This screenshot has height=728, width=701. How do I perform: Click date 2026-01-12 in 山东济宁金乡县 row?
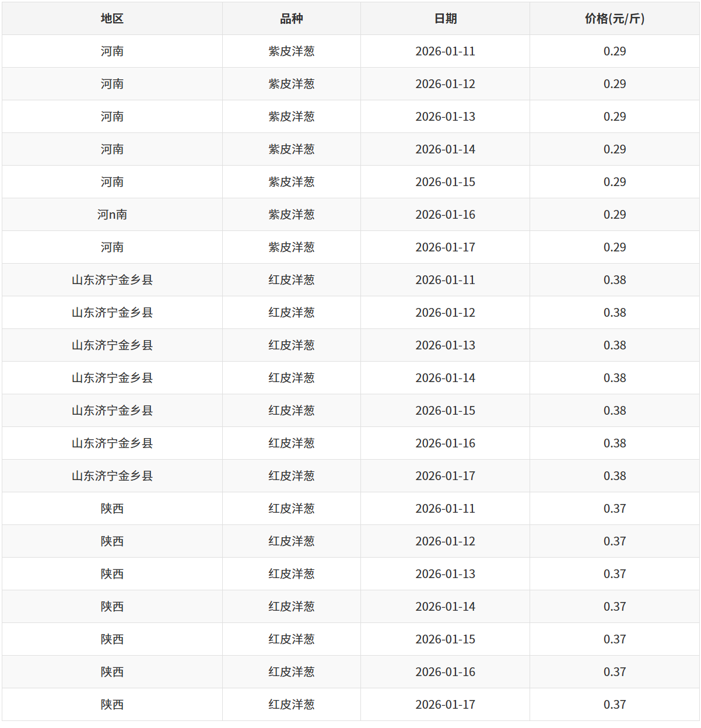coord(445,313)
